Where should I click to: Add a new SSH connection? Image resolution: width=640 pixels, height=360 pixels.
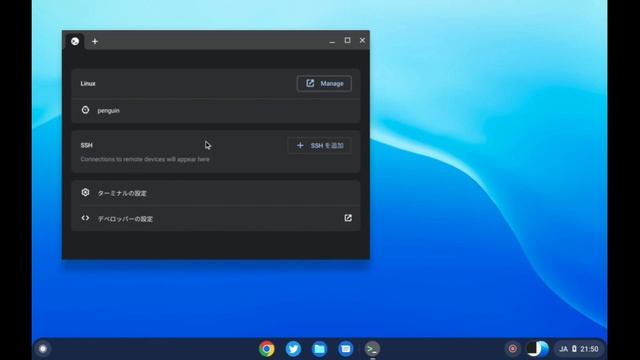point(320,146)
